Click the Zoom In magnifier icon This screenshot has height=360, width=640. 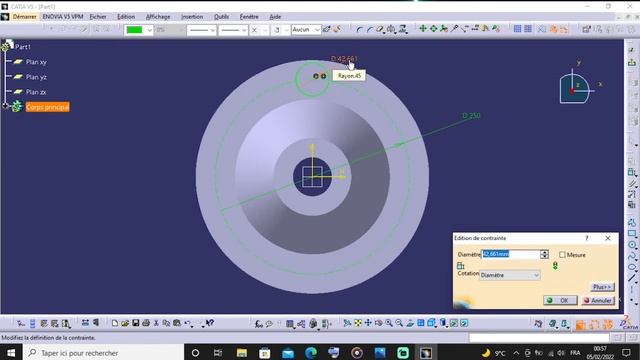[x=389, y=323]
